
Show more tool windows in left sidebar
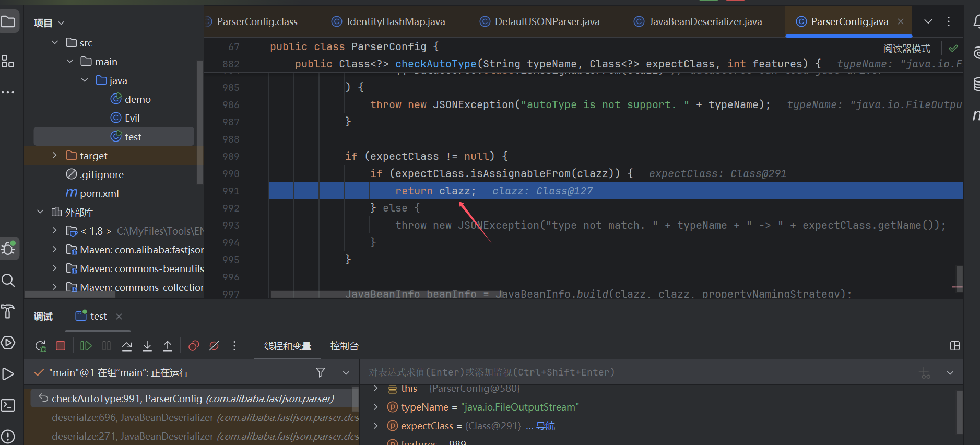[8, 92]
